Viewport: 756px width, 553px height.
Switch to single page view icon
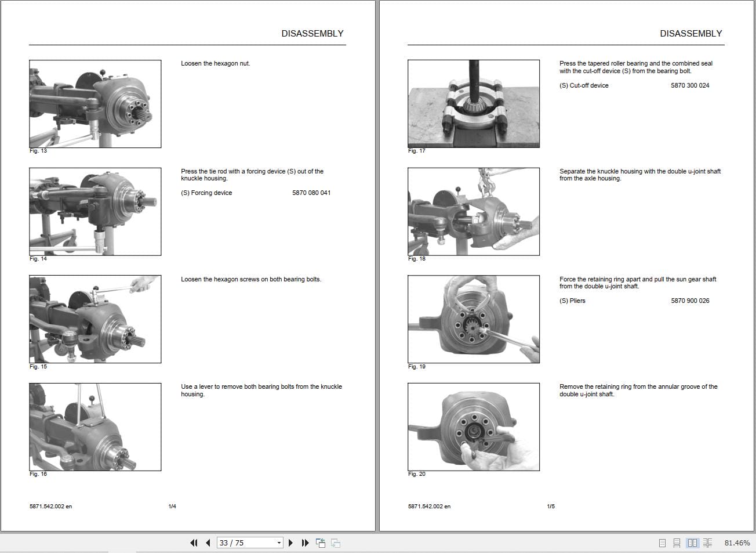[x=661, y=543]
